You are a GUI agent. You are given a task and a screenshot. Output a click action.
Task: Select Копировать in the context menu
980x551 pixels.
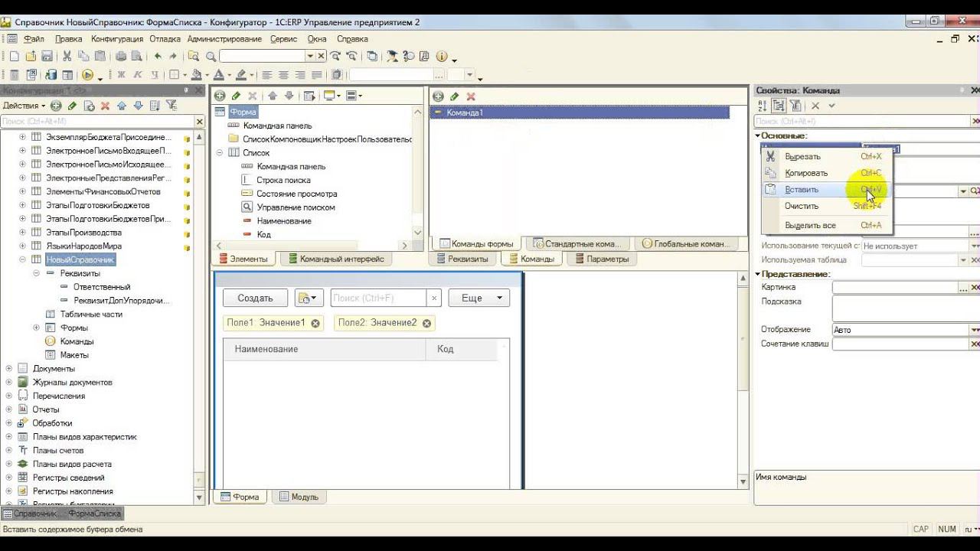pos(827,173)
